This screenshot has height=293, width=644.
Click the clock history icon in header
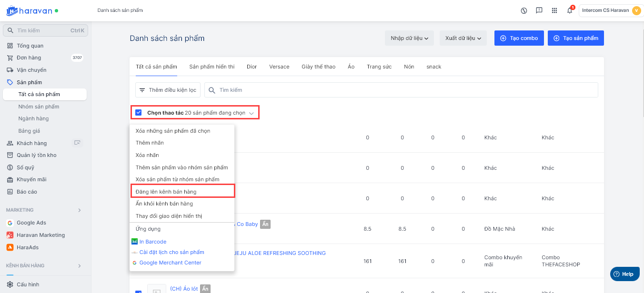pos(524,10)
